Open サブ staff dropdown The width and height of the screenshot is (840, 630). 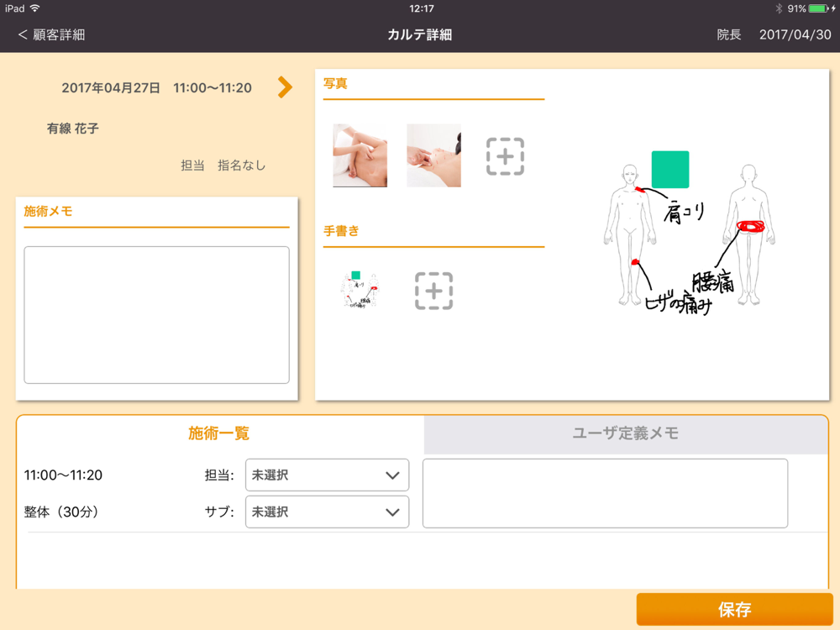coord(327,512)
